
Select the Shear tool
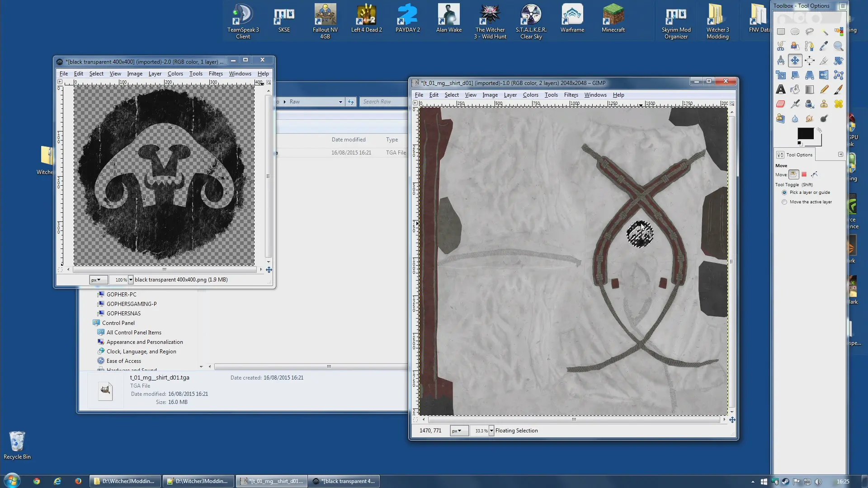tap(795, 75)
